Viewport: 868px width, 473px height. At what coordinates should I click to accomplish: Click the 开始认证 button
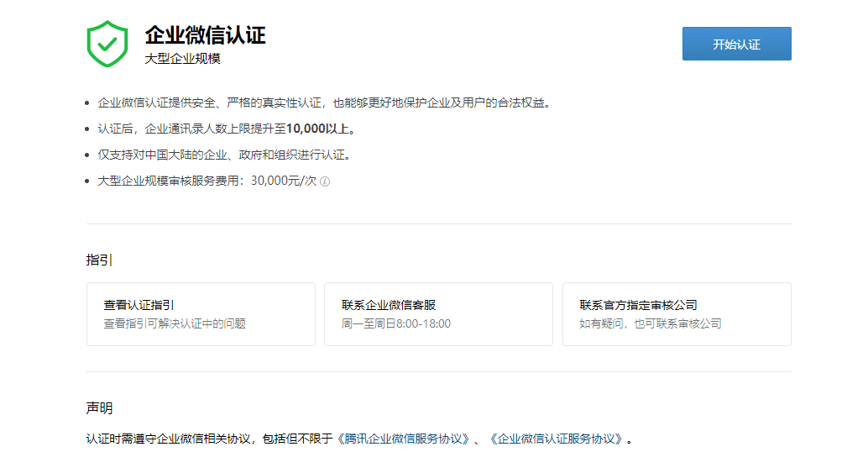[736, 44]
